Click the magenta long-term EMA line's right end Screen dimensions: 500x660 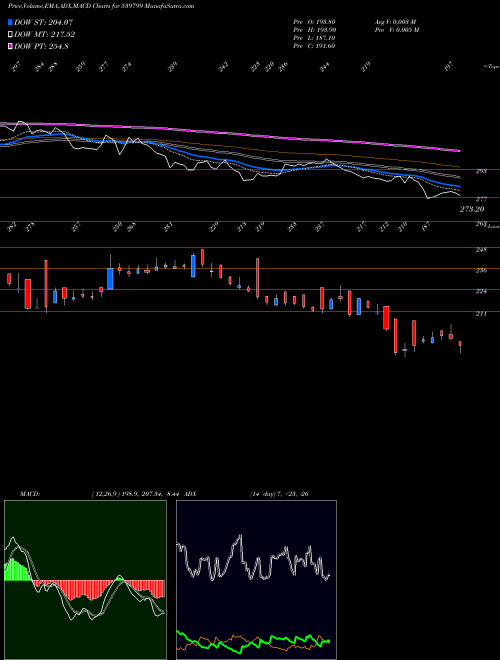459,150
